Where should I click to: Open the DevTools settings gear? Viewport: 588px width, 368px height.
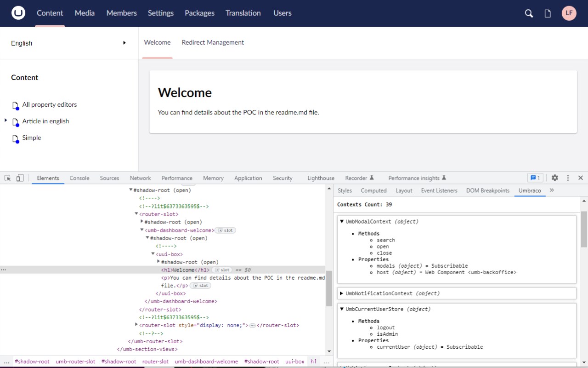point(555,178)
